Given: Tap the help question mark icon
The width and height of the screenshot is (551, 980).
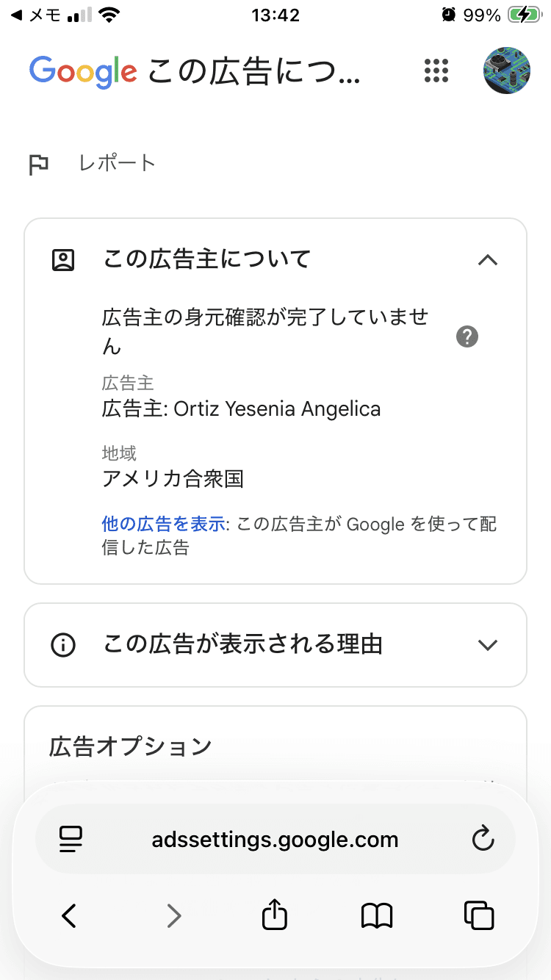Looking at the screenshot, I should coord(467,337).
